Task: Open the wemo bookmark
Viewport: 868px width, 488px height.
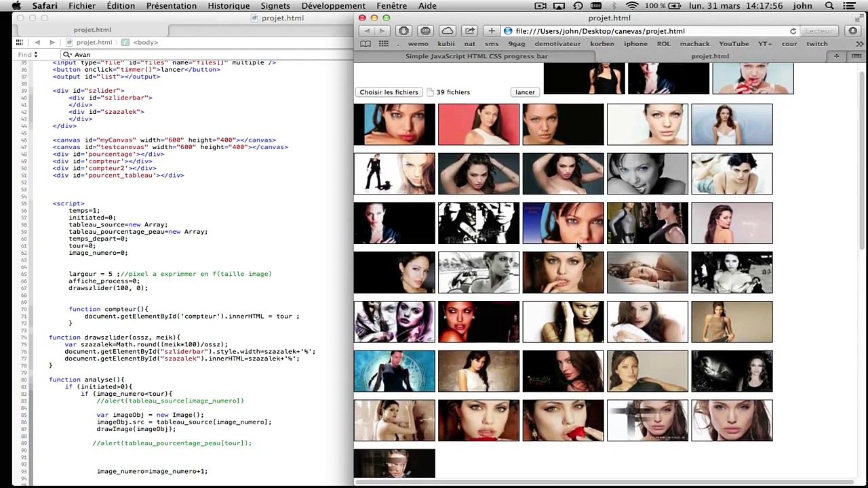Action: tap(418, 44)
